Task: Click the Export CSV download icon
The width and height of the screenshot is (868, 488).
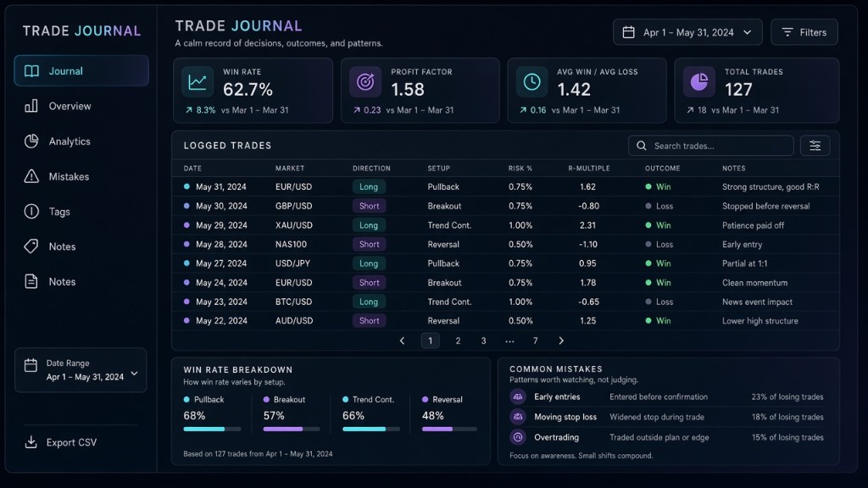Action: click(x=31, y=442)
